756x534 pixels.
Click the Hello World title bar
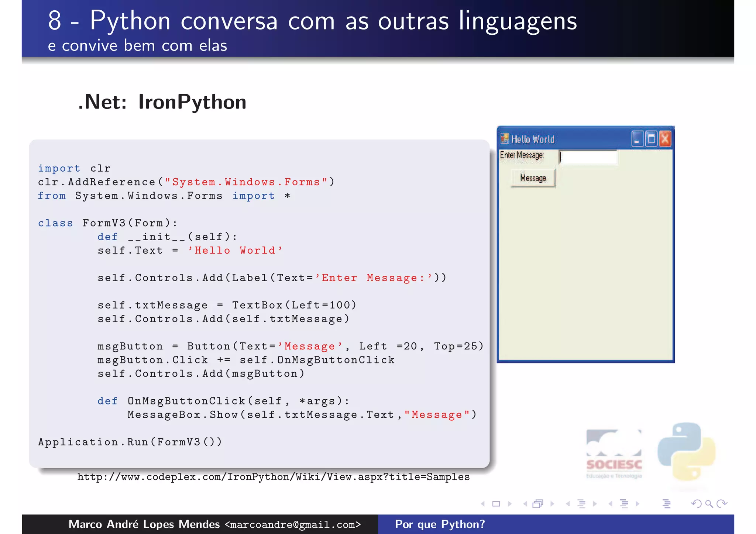(x=586, y=138)
